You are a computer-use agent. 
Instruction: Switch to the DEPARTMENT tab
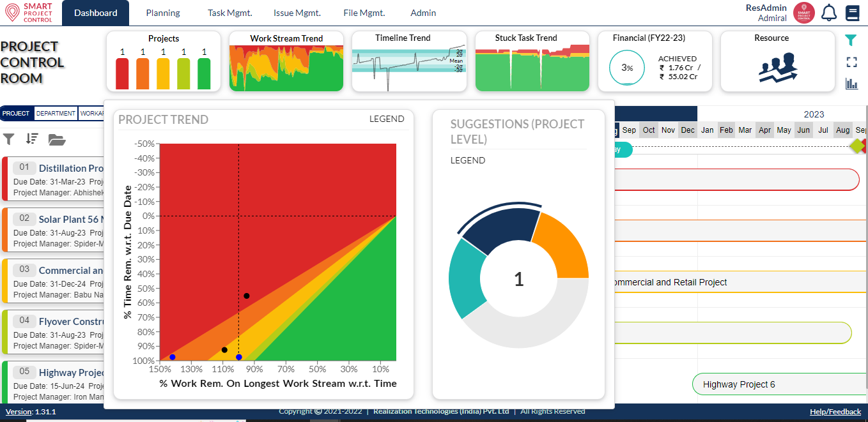(56, 113)
